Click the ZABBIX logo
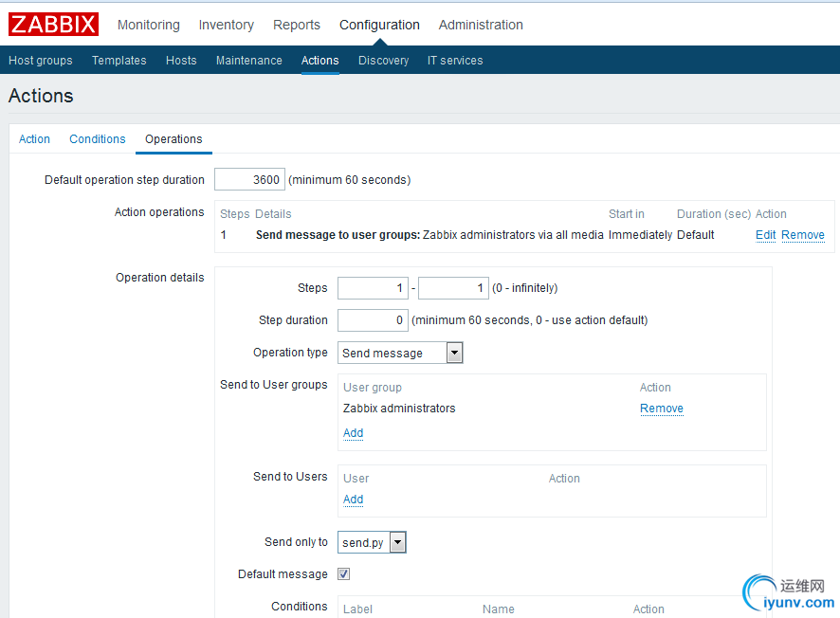This screenshot has width=840, height=618. [54, 24]
